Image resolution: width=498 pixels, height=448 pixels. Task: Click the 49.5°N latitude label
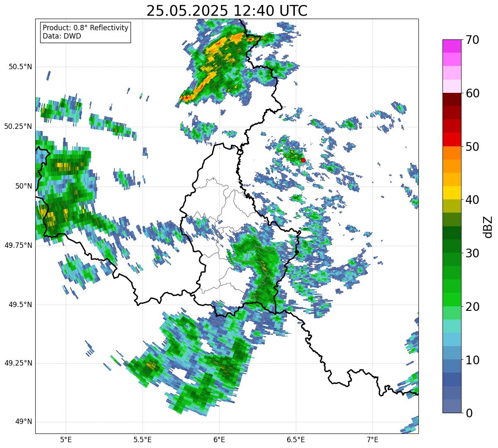coord(20,305)
